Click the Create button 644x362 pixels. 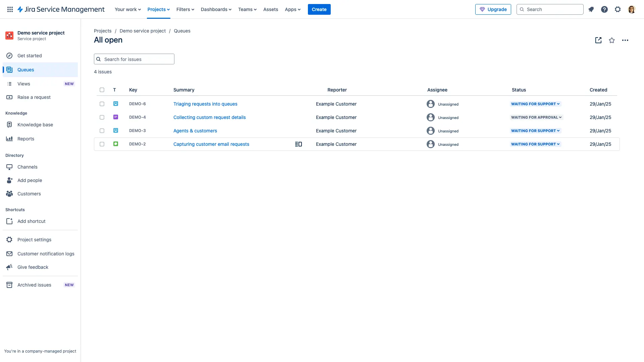click(x=319, y=9)
